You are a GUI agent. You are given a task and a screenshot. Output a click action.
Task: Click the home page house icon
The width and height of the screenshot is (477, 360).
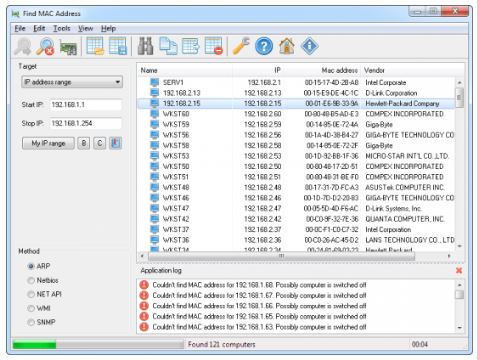[x=287, y=46]
